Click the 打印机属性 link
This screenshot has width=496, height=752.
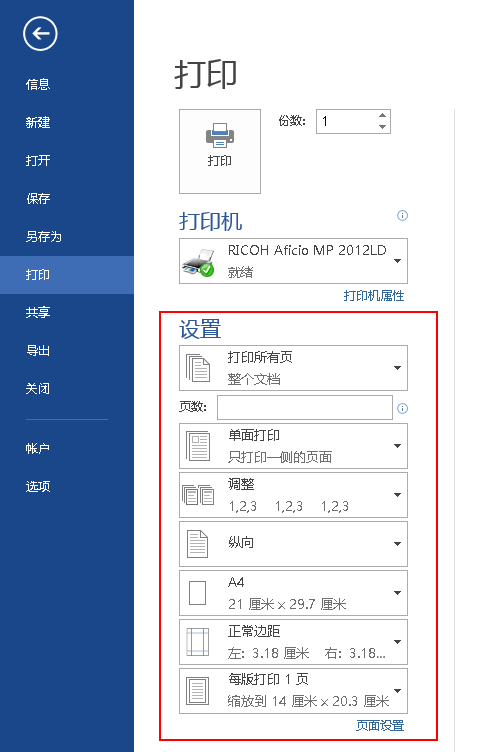point(374,295)
